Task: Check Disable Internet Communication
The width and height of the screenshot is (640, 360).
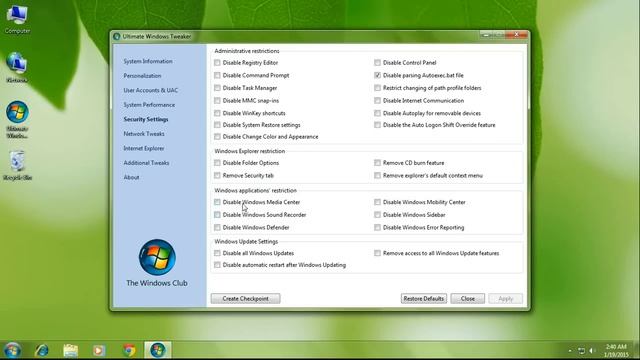Action: pos(377,100)
